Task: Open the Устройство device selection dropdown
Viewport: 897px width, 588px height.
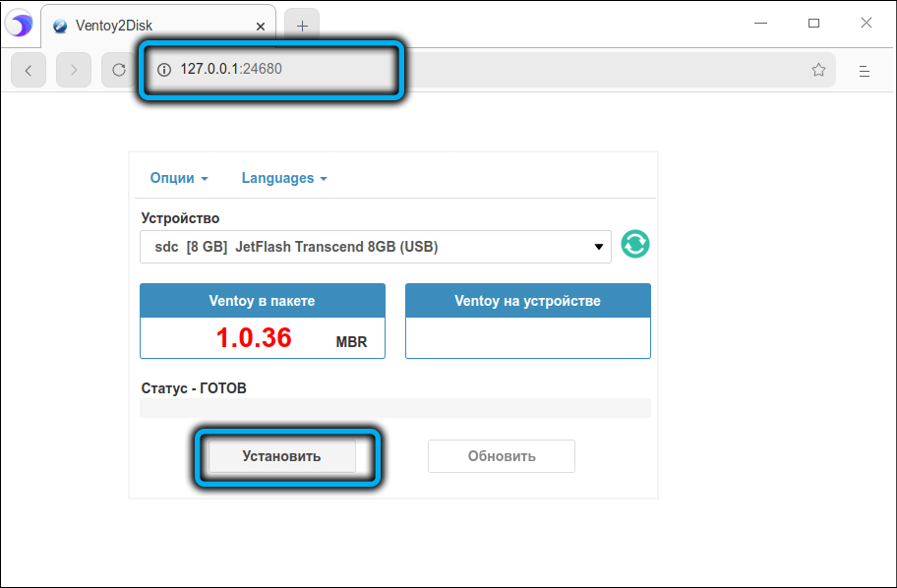Action: click(x=375, y=247)
